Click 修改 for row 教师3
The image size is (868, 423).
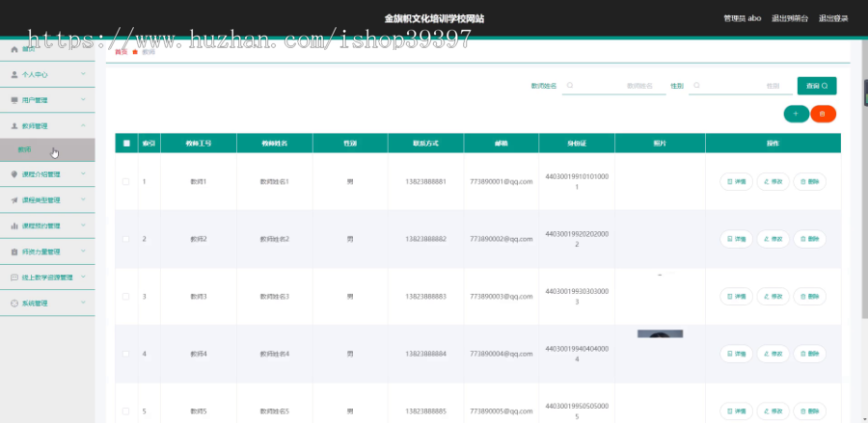point(773,297)
